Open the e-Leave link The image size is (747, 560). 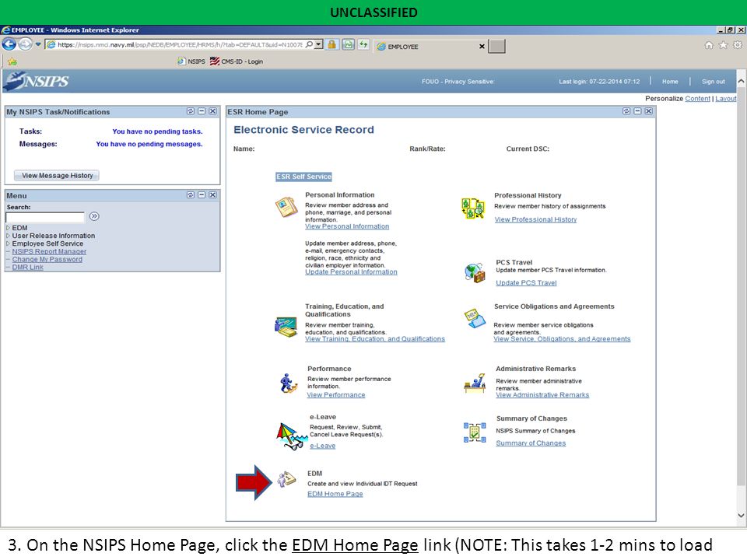322,446
